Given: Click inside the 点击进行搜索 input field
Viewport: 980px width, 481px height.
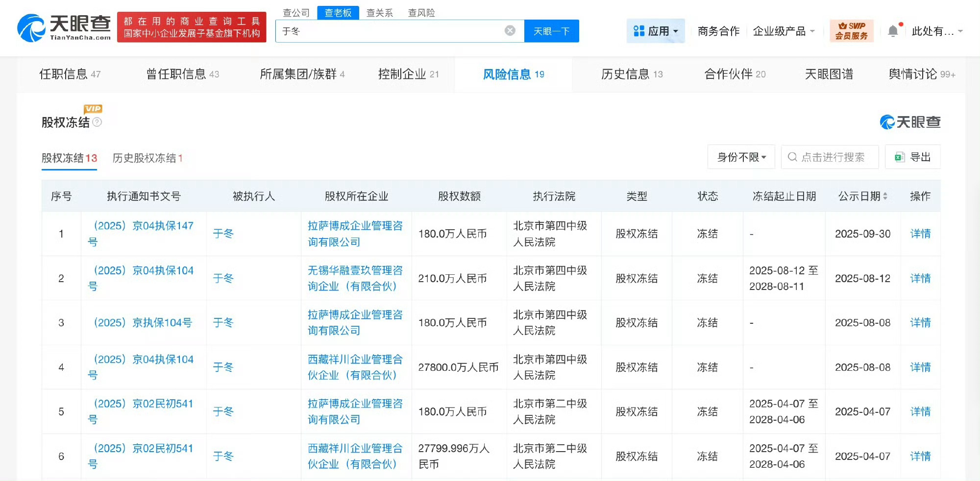Looking at the screenshot, I should pos(833,157).
